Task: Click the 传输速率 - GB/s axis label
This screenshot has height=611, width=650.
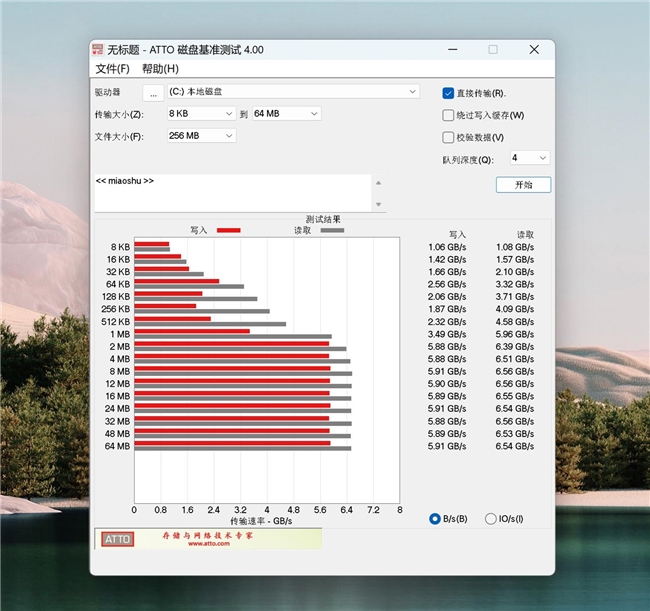Action: coord(261,521)
